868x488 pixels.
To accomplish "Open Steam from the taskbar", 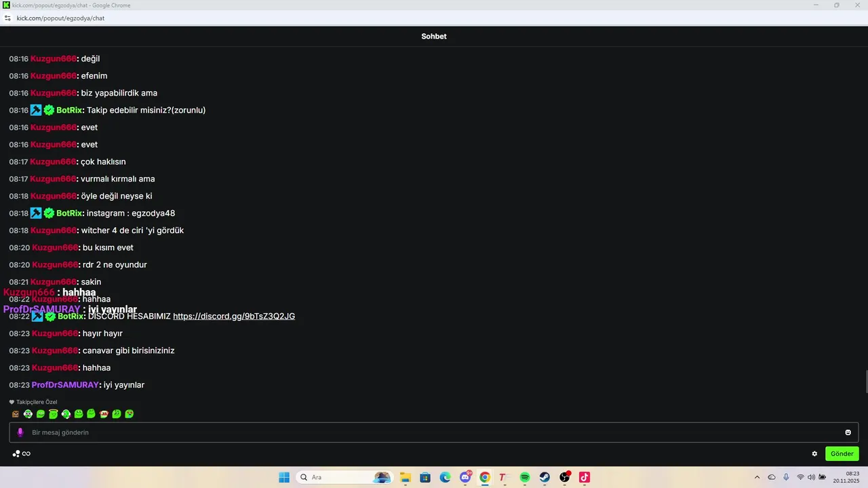I will click(545, 477).
